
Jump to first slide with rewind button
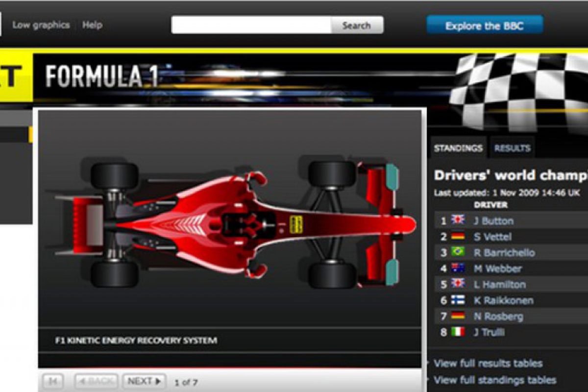tap(53, 381)
